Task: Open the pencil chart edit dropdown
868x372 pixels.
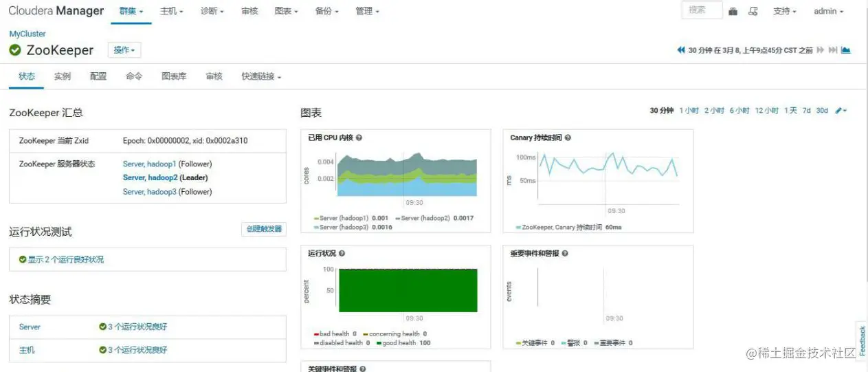Action: pyautogui.click(x=841, y=111)
